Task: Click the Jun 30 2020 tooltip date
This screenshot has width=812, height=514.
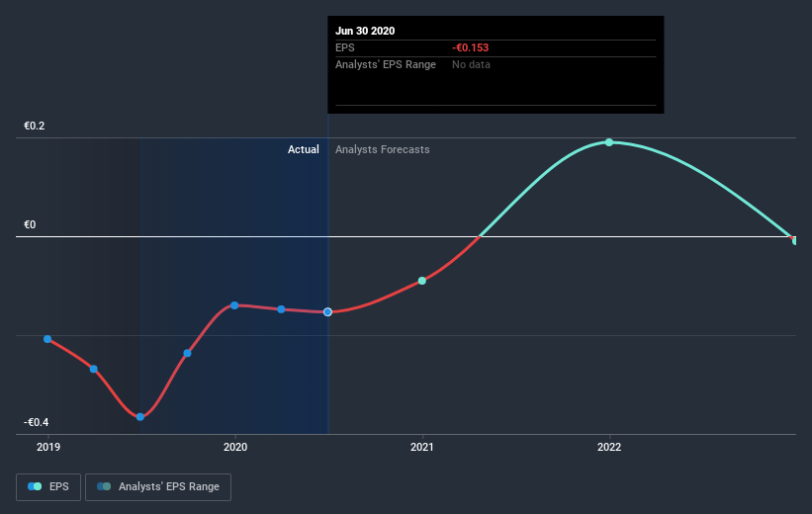Action: tap(365, 31)
